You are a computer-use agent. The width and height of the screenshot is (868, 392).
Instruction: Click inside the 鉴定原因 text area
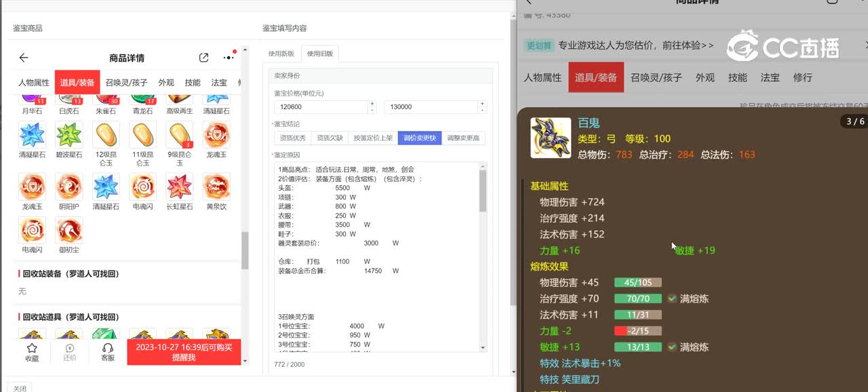[376, 258]
